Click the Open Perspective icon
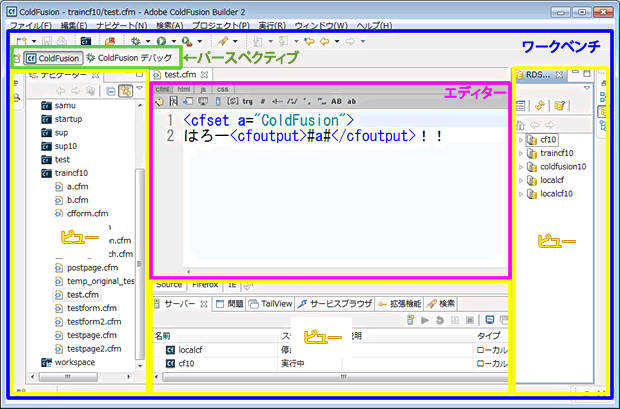620x409 pixels. coord(17,58)
